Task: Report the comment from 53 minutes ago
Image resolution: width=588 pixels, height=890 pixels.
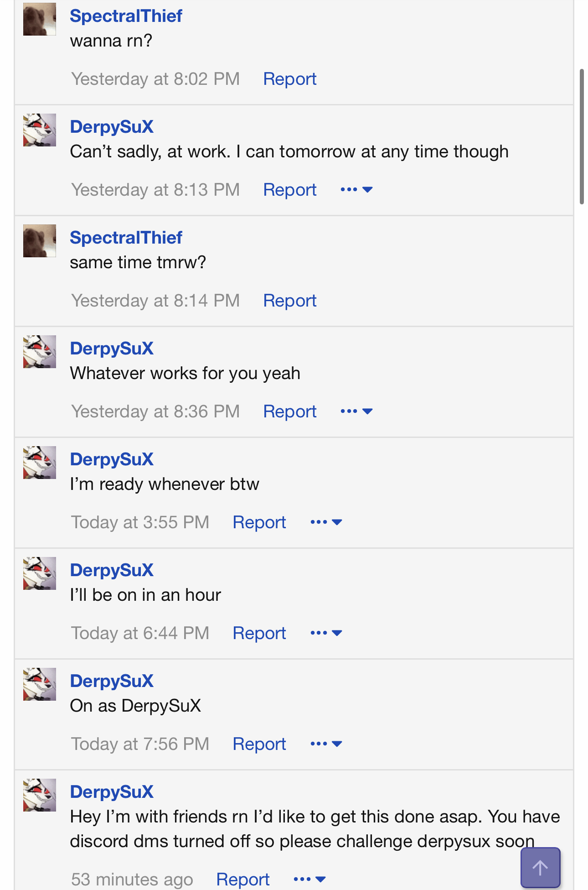Action: click(x=242, y=879)
